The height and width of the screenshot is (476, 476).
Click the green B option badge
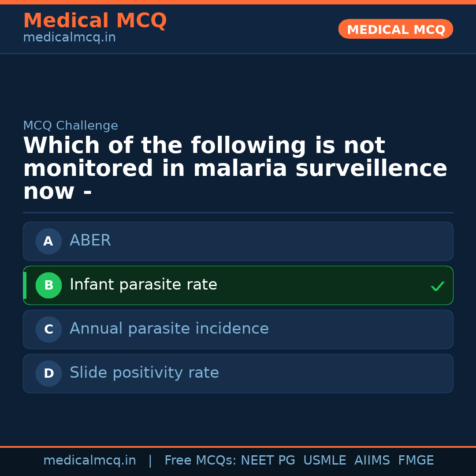coord(48,285)
